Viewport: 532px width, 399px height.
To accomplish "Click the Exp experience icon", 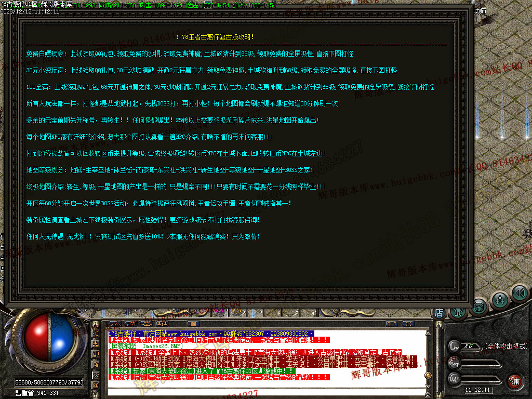I will coord(454,363).
